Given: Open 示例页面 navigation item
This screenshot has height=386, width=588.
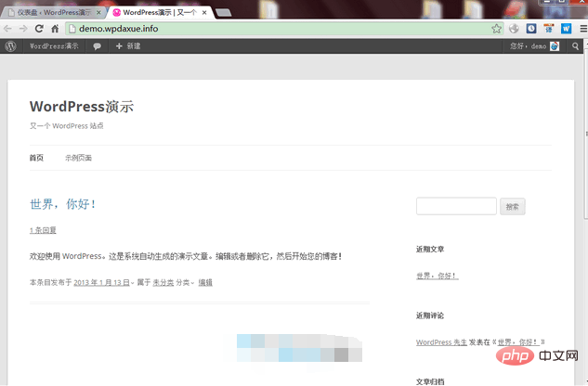Looking at the screenshot, I should pos(78,158).
